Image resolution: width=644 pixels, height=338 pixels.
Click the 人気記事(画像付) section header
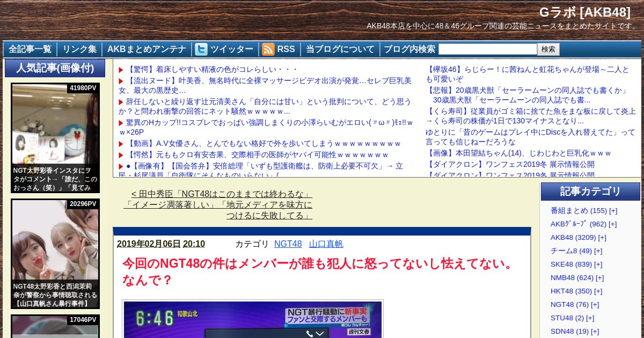point(55,68)
